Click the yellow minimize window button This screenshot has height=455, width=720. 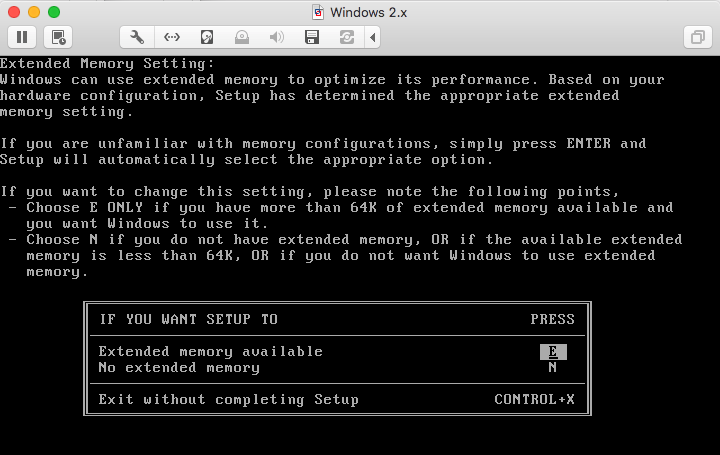click(33, 12)
